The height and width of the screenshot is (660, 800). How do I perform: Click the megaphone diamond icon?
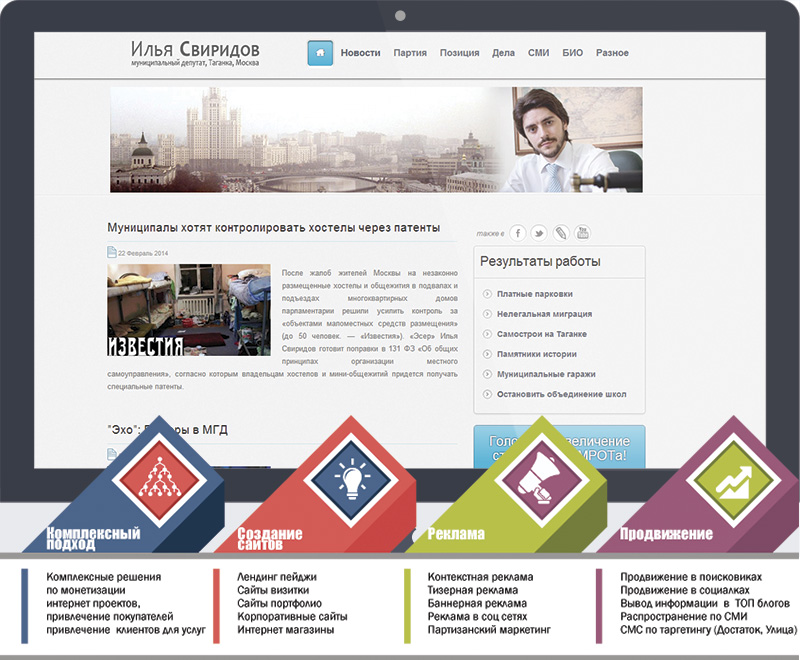(x=542, y=480)
